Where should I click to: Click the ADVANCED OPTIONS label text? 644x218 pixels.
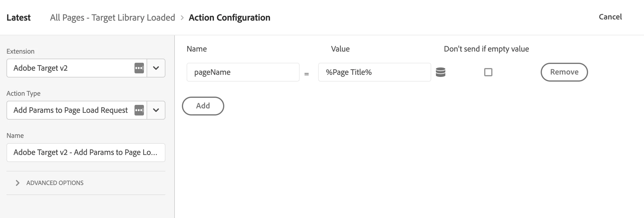point(55,183)
